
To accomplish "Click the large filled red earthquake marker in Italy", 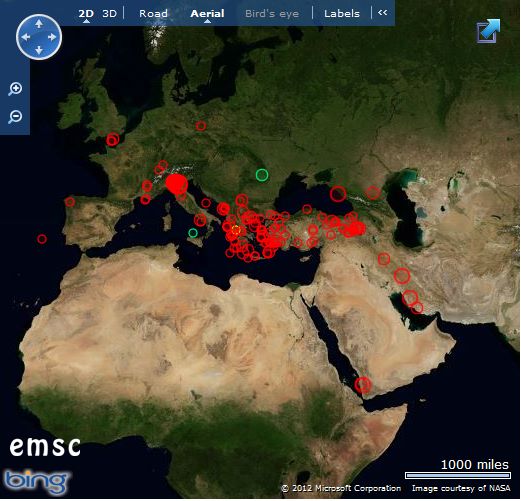I will (x=177, y=184).
